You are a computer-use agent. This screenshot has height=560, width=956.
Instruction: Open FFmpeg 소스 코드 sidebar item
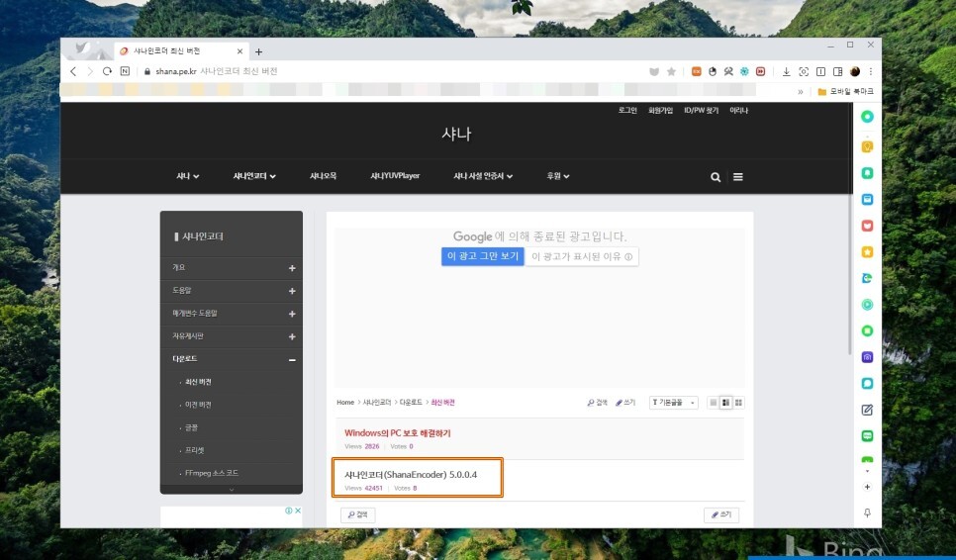[212, 474]
